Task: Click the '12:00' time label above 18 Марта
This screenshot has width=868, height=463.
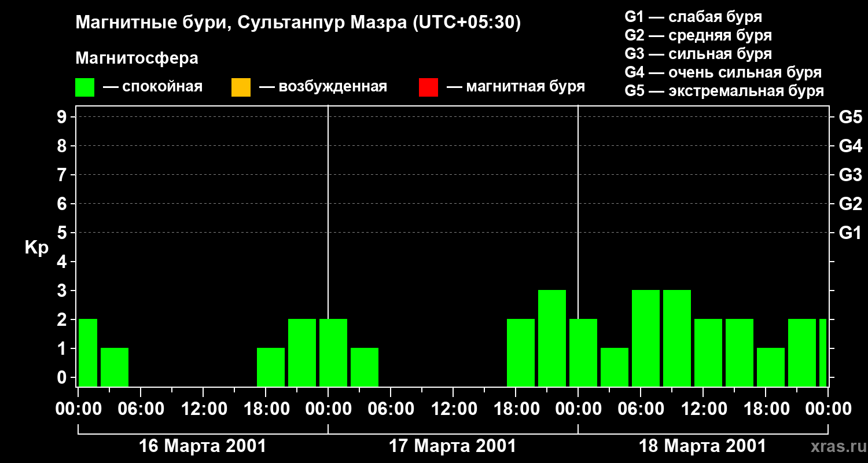Action: click(703, 409)
